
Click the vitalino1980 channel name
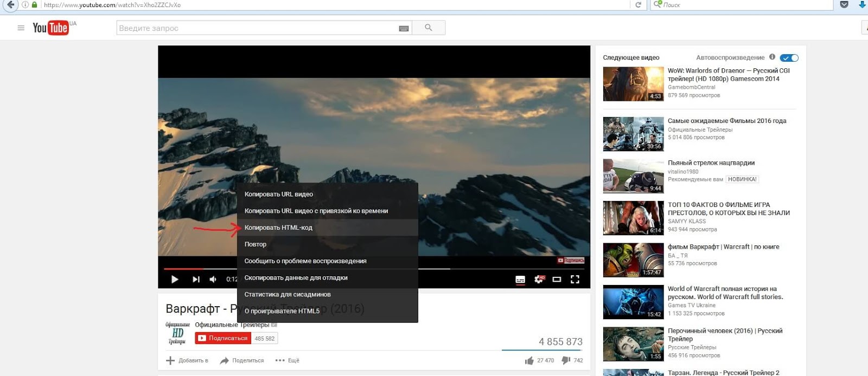point(683,172)
